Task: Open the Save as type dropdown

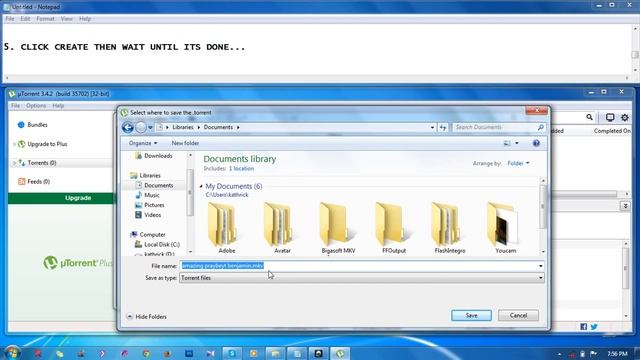Action: [x=362, y=278]
